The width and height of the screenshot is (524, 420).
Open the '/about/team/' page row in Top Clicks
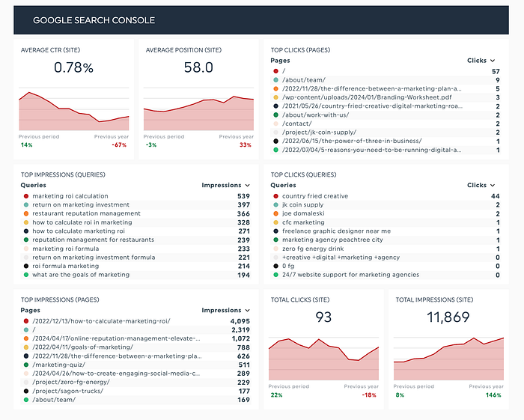tap(386, 80)
